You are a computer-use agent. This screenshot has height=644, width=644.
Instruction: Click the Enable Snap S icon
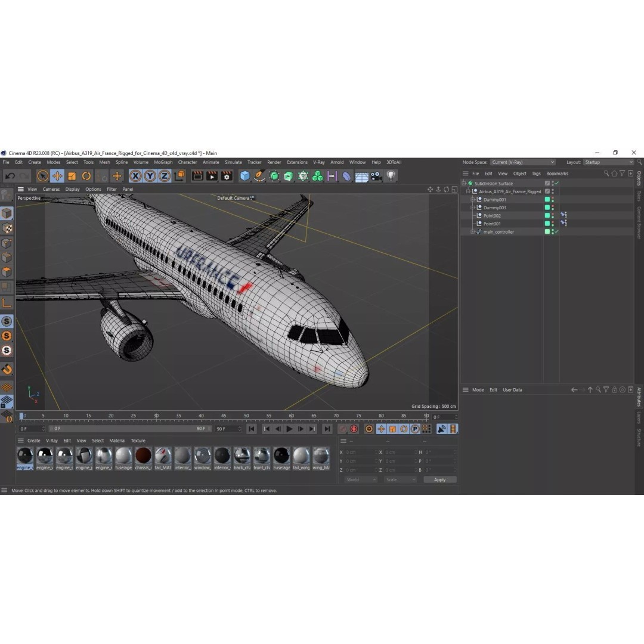(7, 321)
